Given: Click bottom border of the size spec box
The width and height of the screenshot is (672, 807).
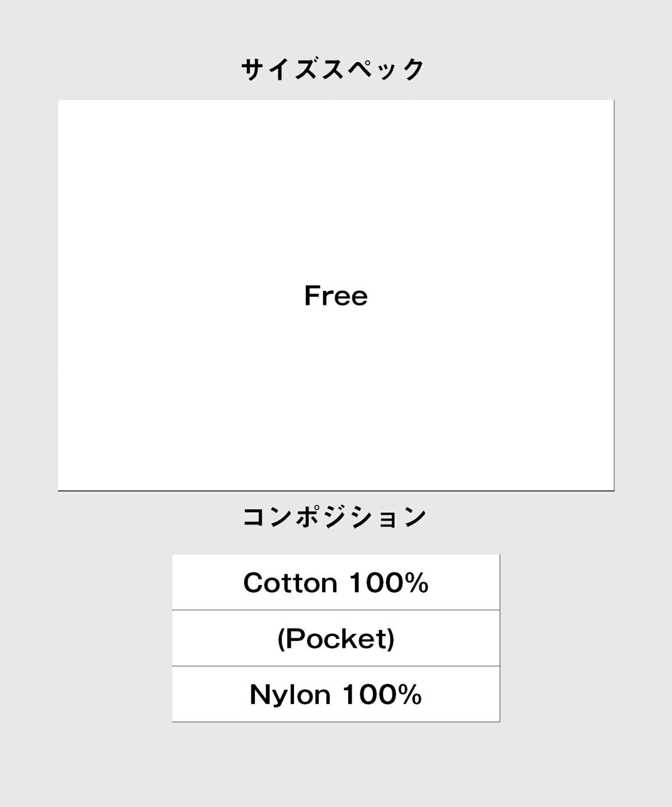Looking at the screenshot, I should click(x=336, y=491).
